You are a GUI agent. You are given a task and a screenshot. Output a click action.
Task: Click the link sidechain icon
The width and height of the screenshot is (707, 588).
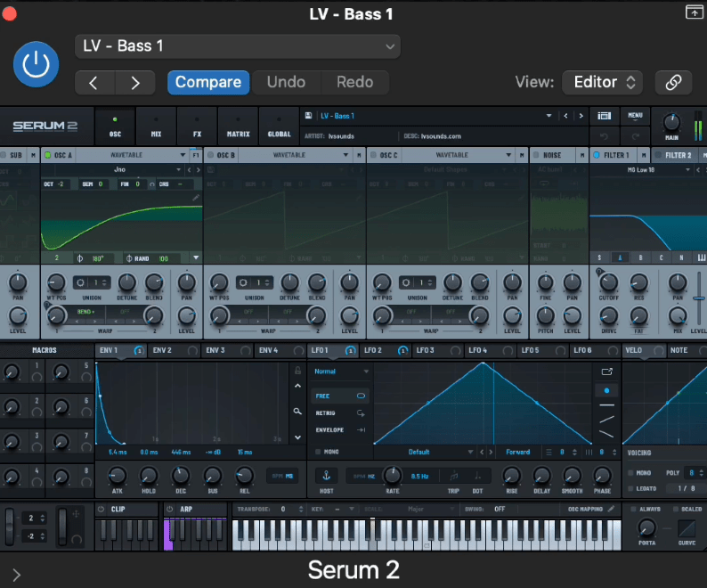click(673, 82)
